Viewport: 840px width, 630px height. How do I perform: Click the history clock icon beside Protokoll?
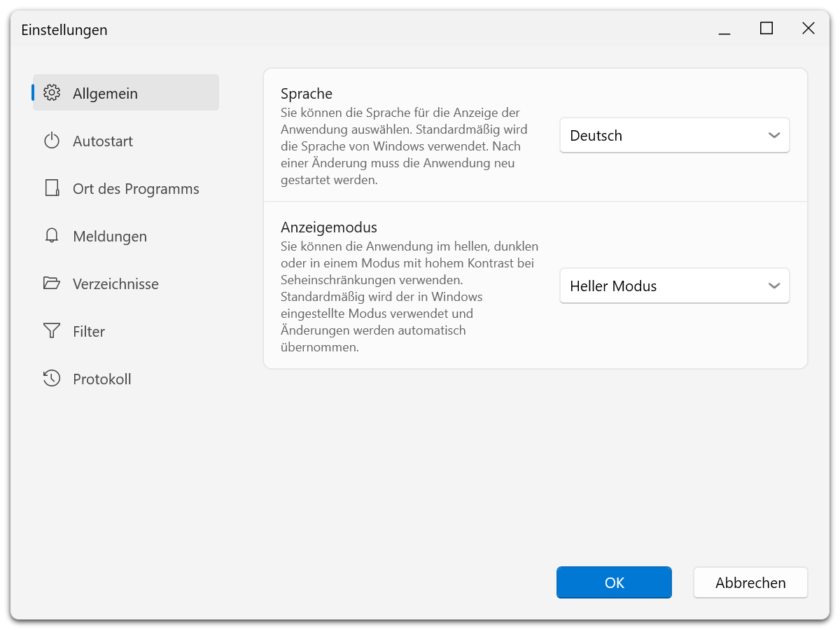coord(52,379)
